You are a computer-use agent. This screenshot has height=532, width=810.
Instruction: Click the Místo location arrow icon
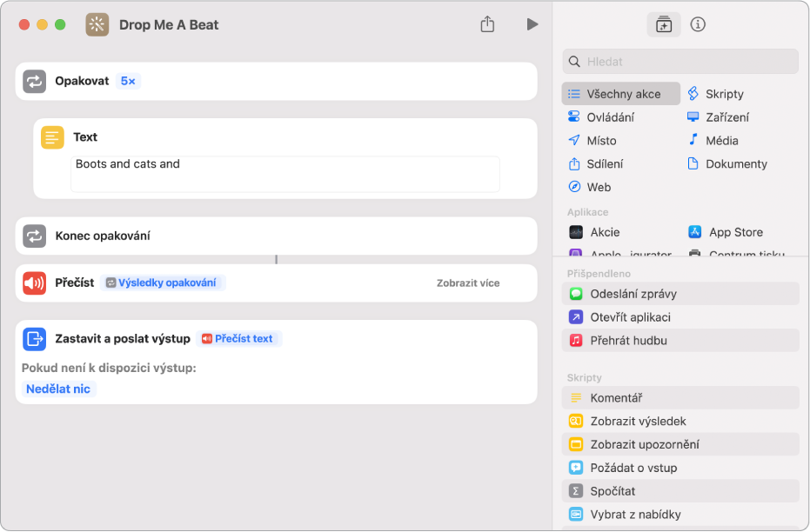pyautogui.click(x=574, y=140)
